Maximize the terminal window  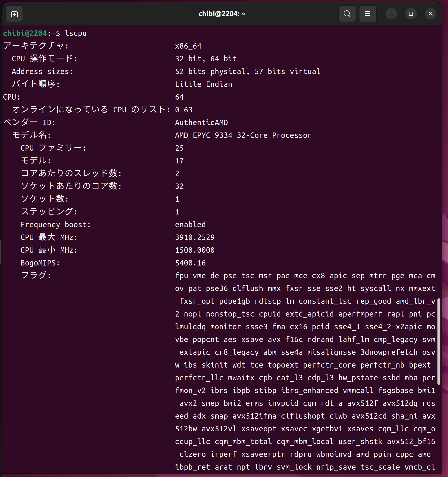[411, 14]
